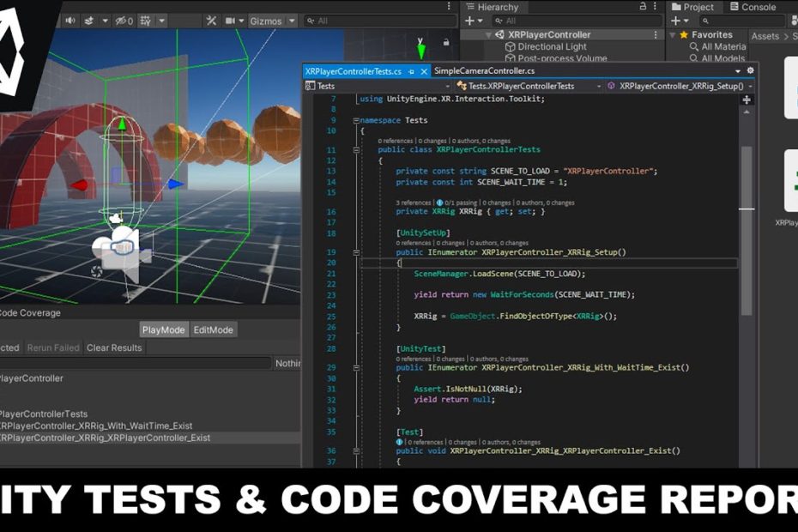The image size is (798, 532).
Task: Click 3 references CodeLens link
Action: pos(414,203)
